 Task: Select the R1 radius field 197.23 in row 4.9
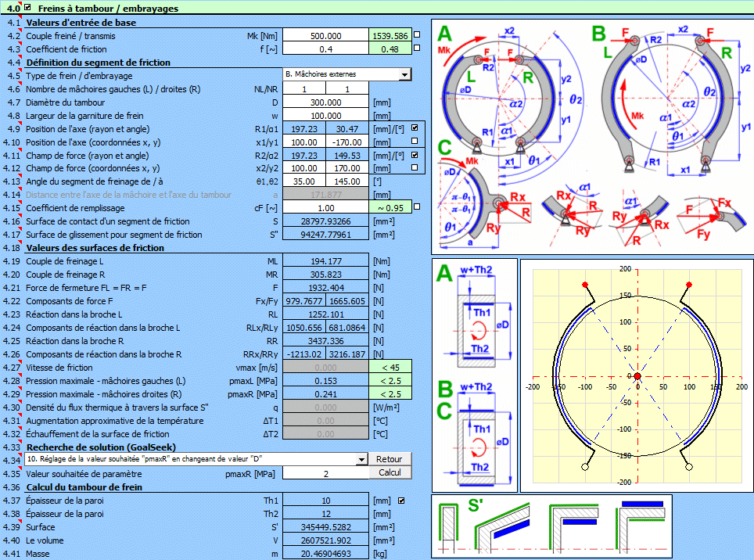click(x=304, y=129)
